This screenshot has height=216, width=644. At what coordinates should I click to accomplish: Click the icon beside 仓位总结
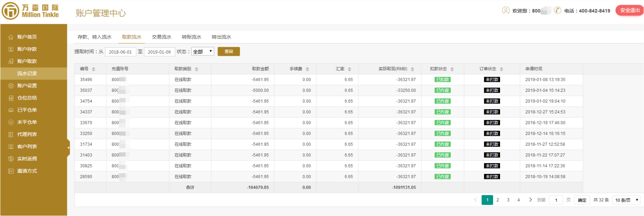click(11, 98)
